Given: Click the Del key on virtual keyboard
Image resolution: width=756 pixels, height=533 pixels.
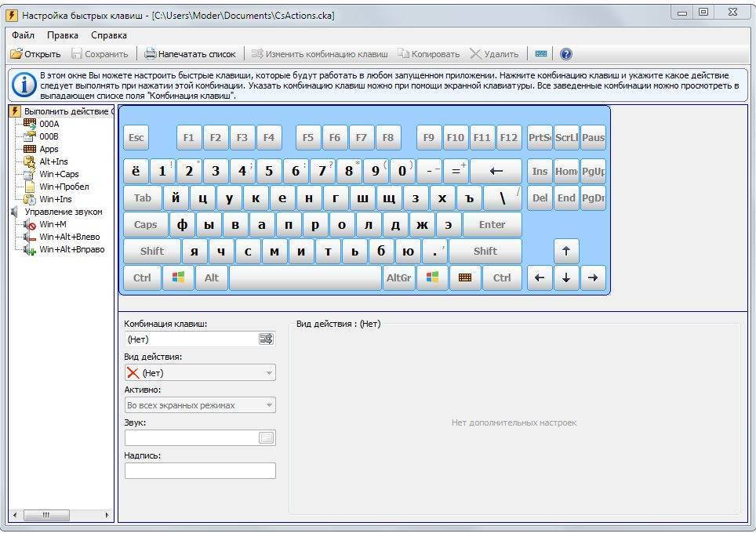Looking at the screenshot, I should (x=540, y=198).
